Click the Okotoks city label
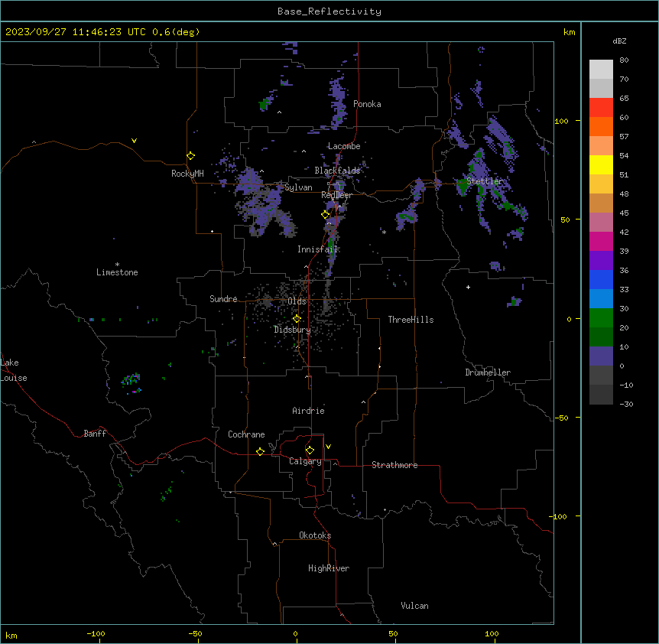 (x=315, y=535)
